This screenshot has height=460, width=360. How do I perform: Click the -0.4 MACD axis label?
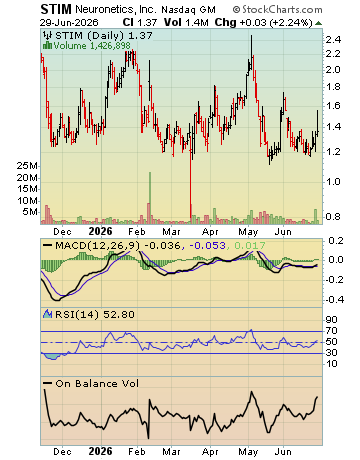coord(334,299)
